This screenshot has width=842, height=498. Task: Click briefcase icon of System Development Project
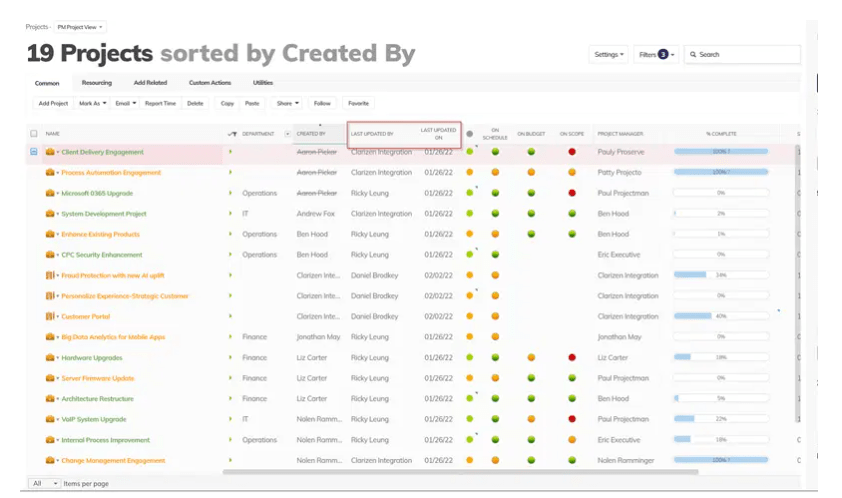50,214
